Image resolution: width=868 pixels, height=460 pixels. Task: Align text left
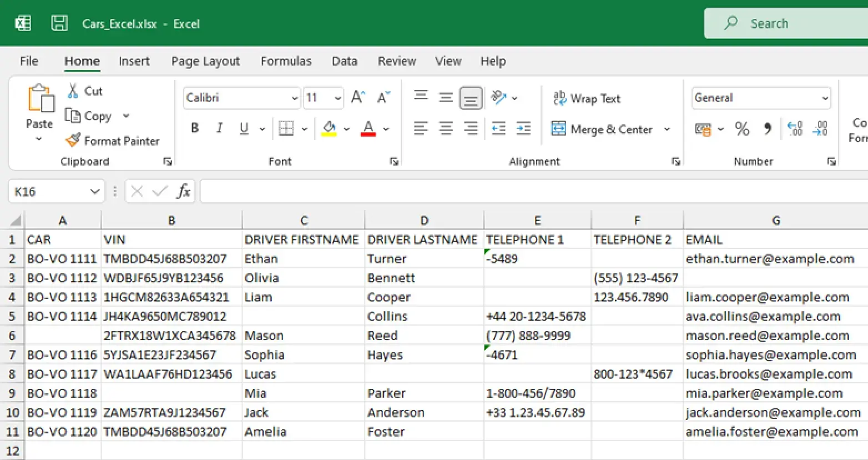tap(421, 128)
